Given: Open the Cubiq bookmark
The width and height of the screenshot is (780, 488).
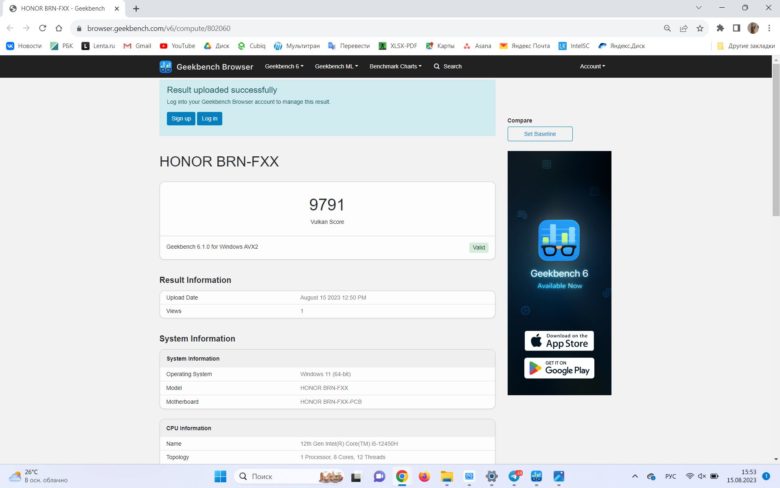Looking at the screenshot, I should pyautogui.click(x=251, y=46).
